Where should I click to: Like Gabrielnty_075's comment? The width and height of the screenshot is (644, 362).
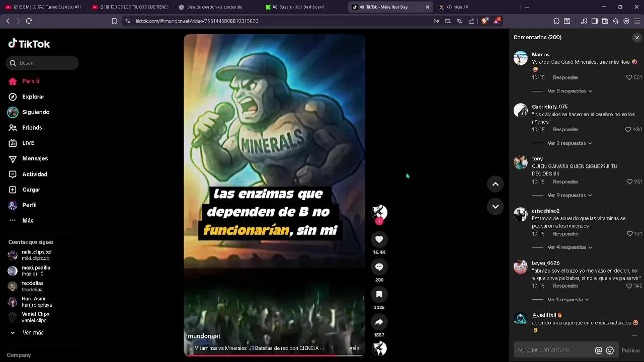[628, 130]
